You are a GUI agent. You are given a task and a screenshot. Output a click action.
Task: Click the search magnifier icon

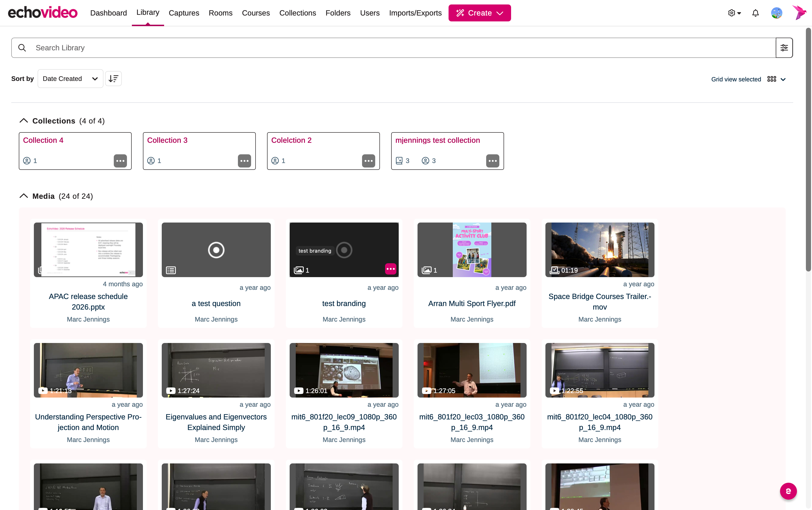22,48
